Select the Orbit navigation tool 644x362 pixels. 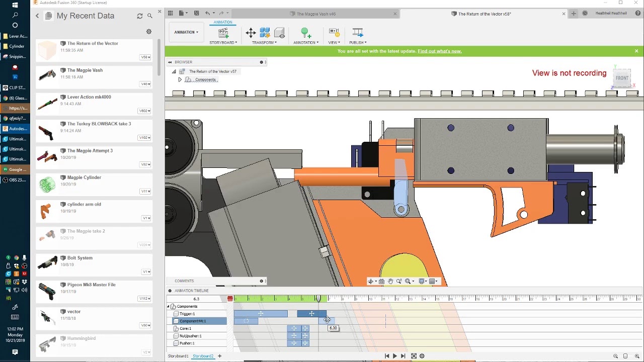pos(372,282)
